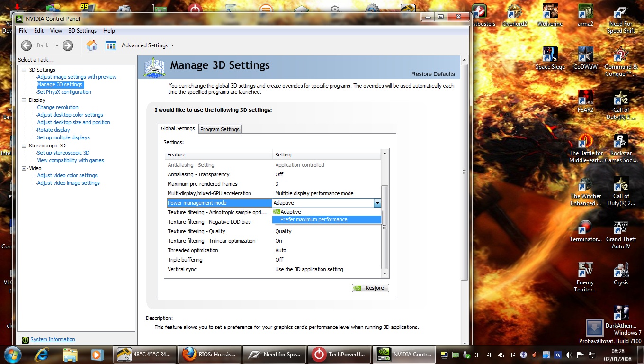644x364 pixels.
Task: Click the settings list scroll-up arrow
Action: coord(385,153)
